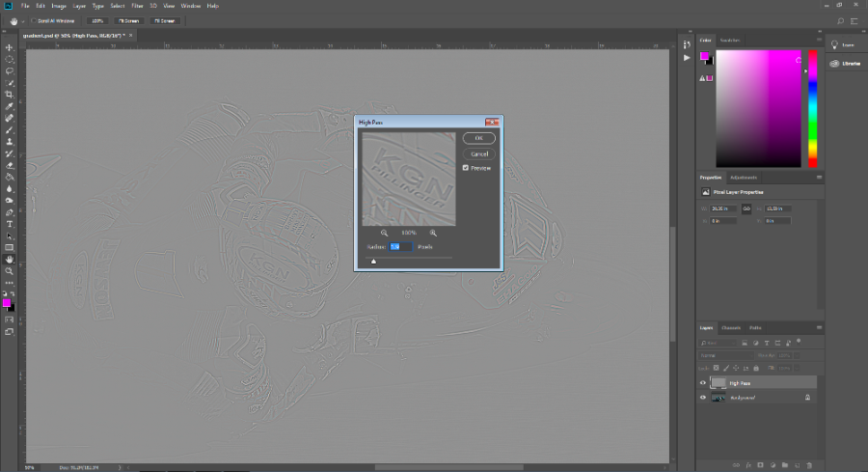Click the first Fit Screen button
Viewport: 868px width, 472px height.
tap(128, 21)
